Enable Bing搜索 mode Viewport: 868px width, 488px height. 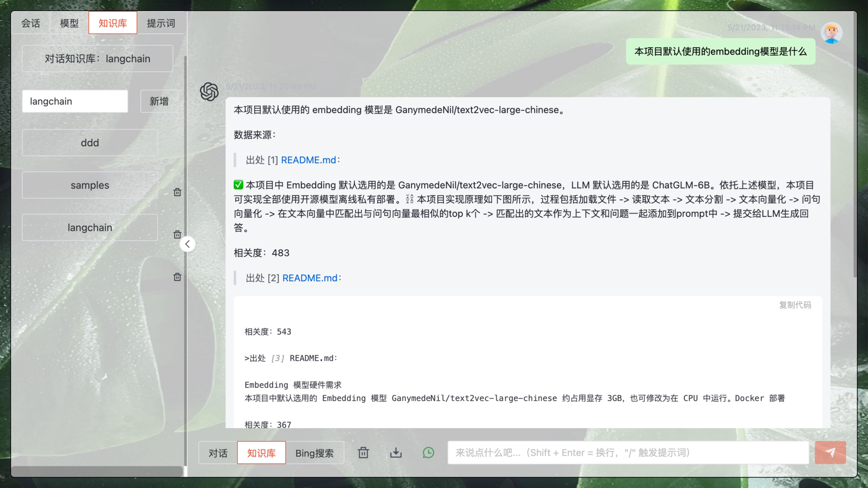[314, 453]
